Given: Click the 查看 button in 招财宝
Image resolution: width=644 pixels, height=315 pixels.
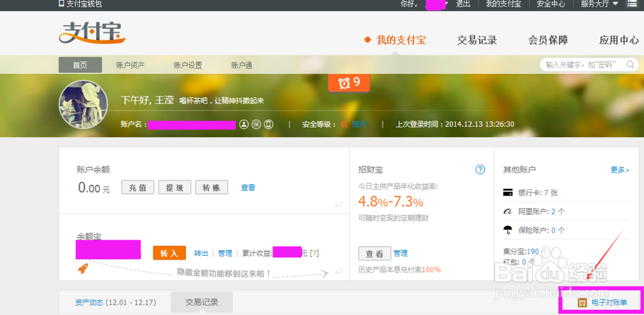Looking at the screenshot, I should tap(375, 253).
